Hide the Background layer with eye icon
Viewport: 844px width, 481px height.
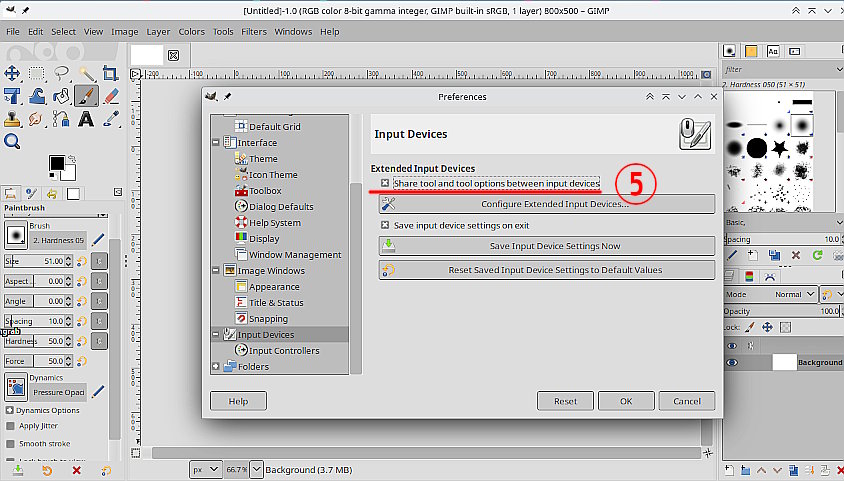point(732,363)
